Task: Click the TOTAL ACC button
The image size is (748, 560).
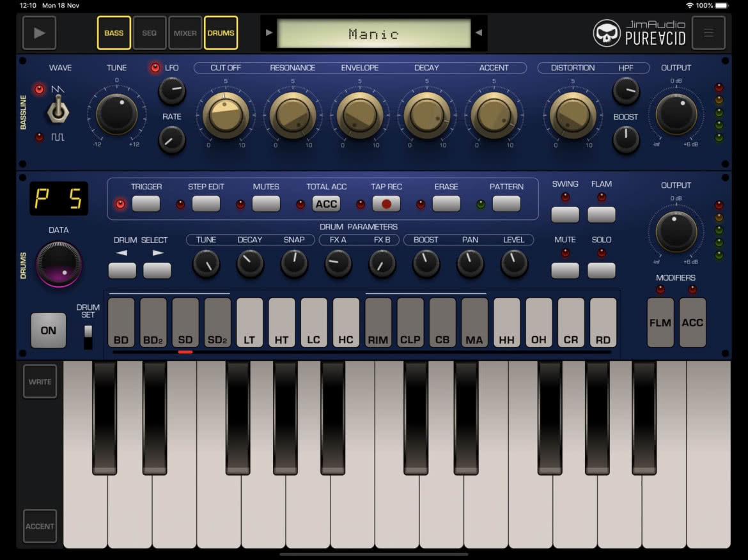Action: tap(326, 204)
